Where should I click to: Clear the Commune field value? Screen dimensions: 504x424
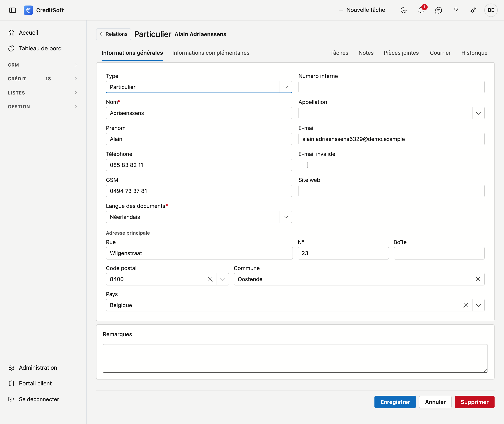click(x=478, y=279)
